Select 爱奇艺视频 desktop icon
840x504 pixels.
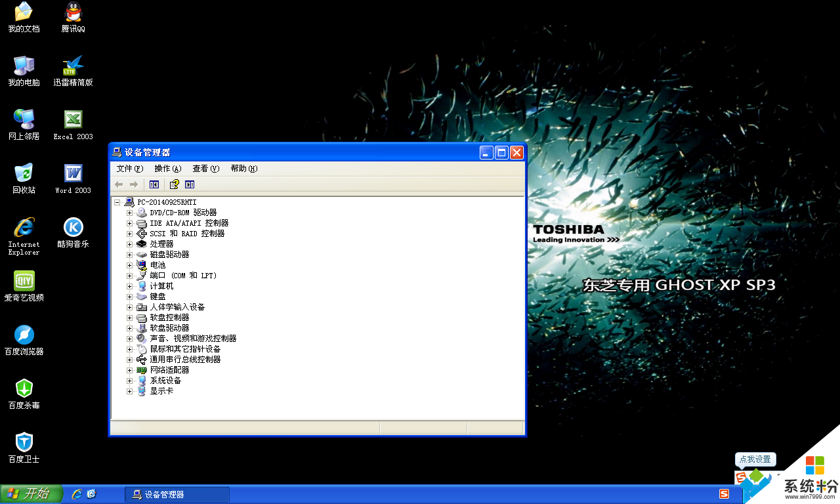coord(24,287)
